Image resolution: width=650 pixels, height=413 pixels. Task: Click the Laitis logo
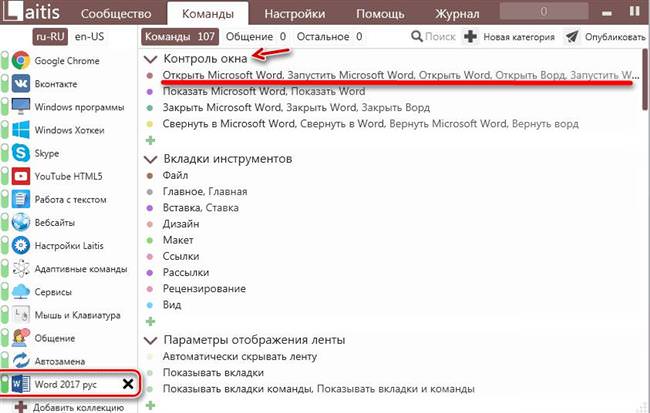[30, 12]
